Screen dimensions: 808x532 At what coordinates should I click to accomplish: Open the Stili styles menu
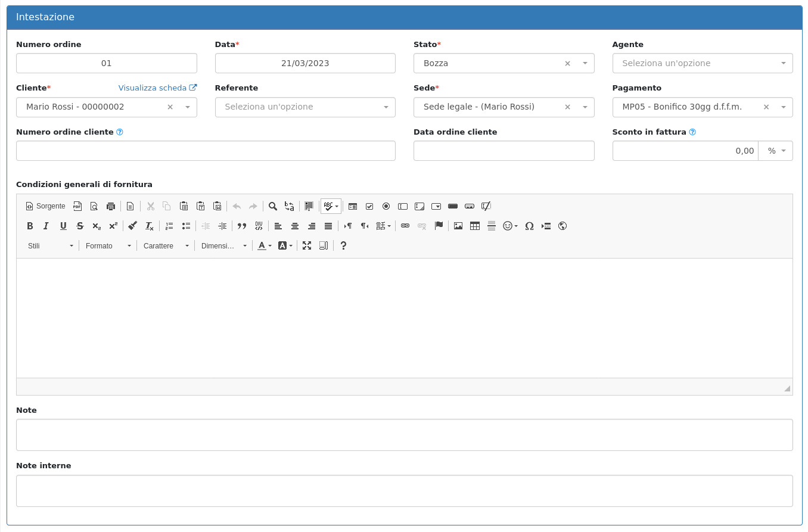tap(51, 245)
